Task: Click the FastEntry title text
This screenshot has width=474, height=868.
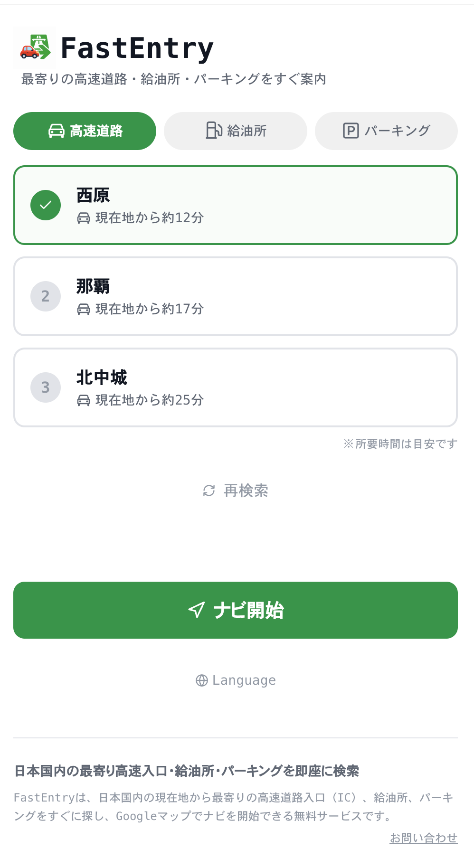Action: [x=137, y=48]
